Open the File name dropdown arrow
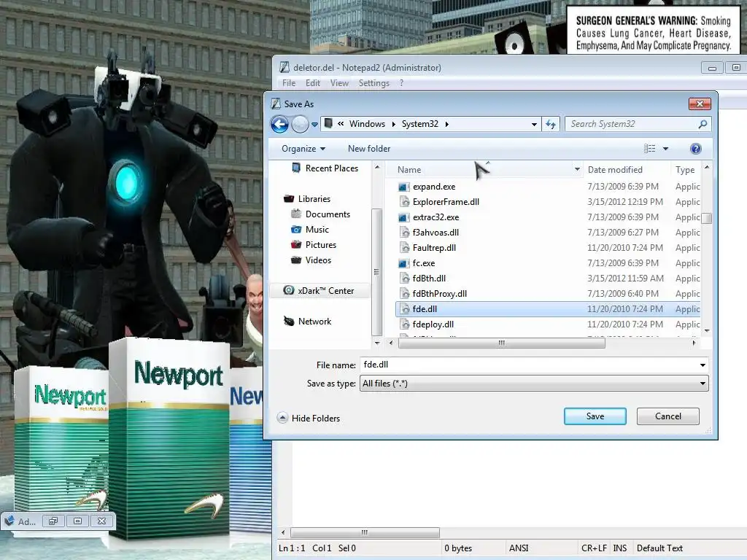This screenshot has width=747, height=560. click(x=703, y=365)
